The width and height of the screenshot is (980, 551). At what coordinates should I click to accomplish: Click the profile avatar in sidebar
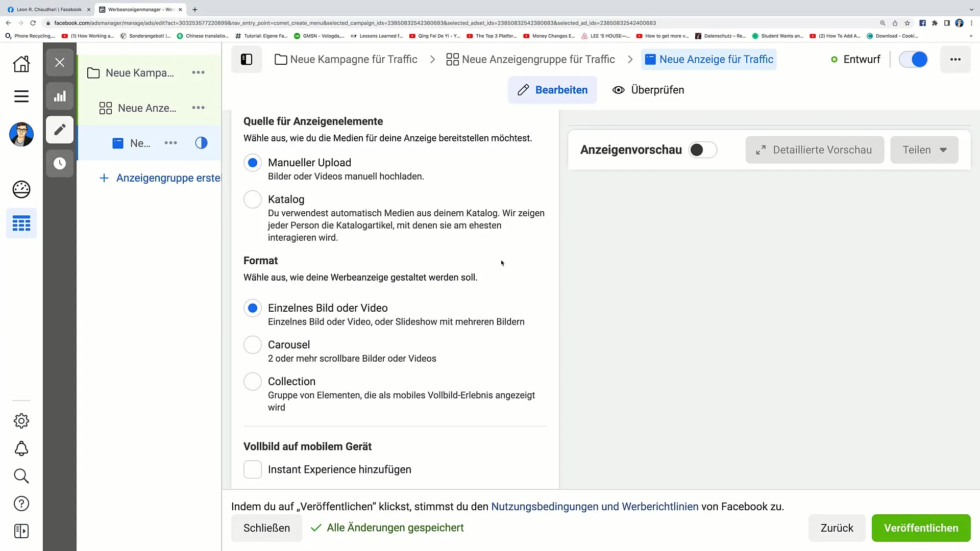(21, 134)
